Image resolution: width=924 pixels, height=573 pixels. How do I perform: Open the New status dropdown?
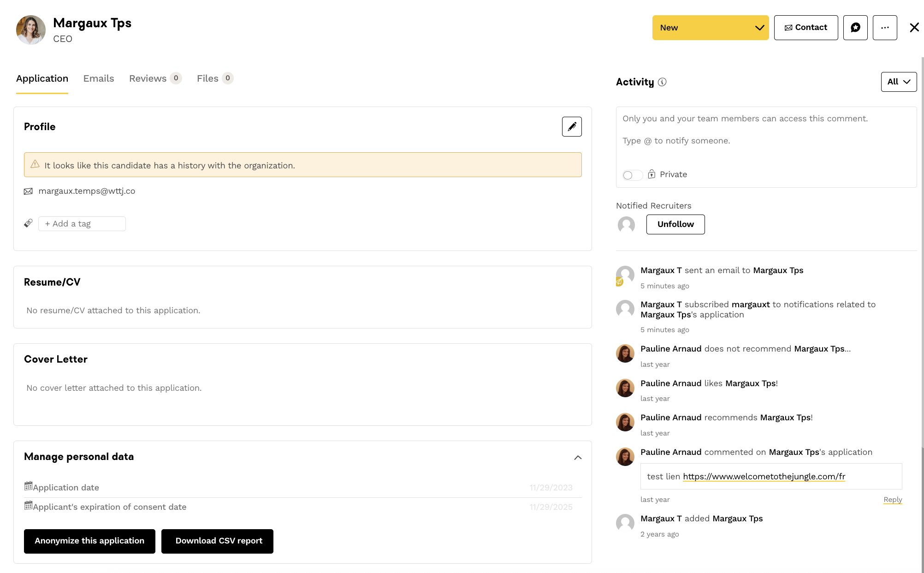coord(710,28)
